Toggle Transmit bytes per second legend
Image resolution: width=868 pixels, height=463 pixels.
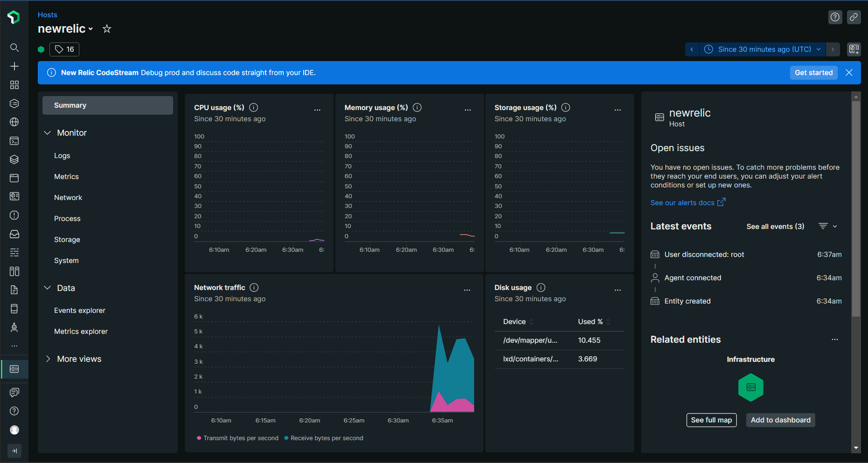point(238,438)
